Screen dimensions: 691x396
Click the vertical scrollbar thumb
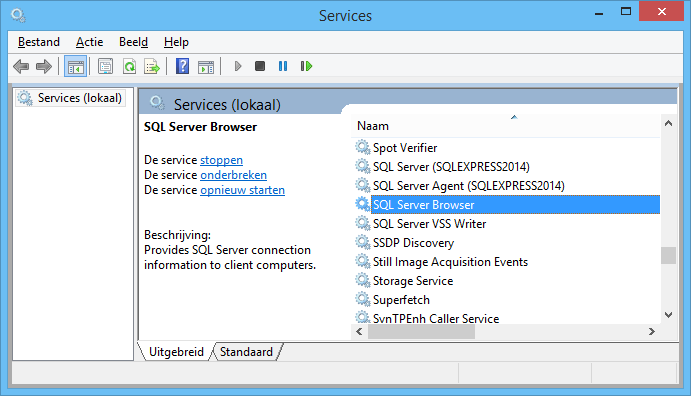[669, 255]
